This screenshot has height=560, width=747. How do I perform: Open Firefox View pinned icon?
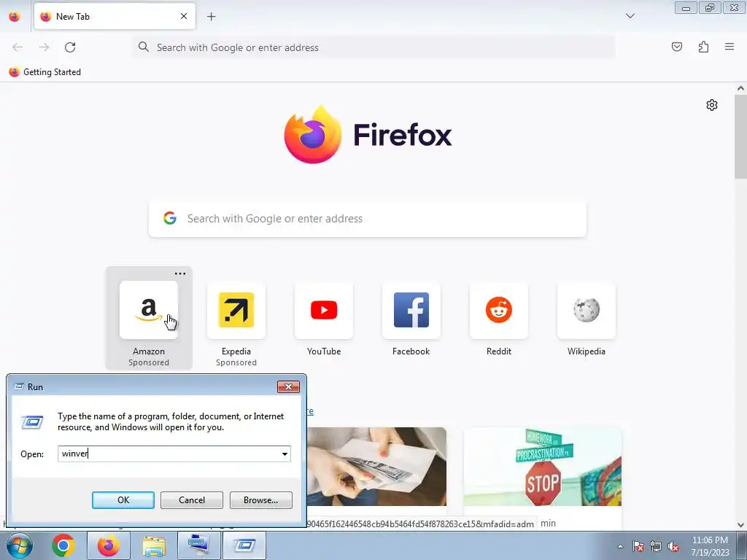(15, 17)
